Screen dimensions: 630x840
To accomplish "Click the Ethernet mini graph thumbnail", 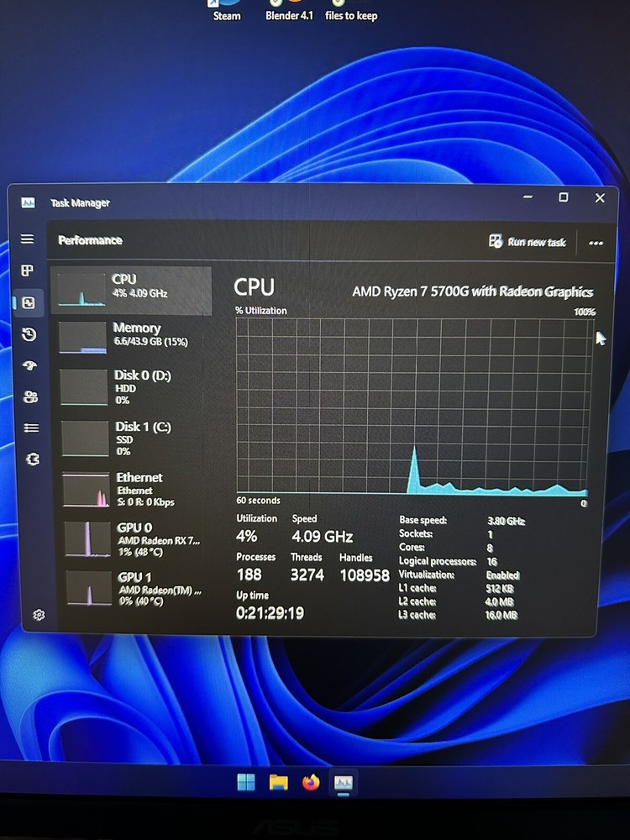I will click(x=86, y=490).
